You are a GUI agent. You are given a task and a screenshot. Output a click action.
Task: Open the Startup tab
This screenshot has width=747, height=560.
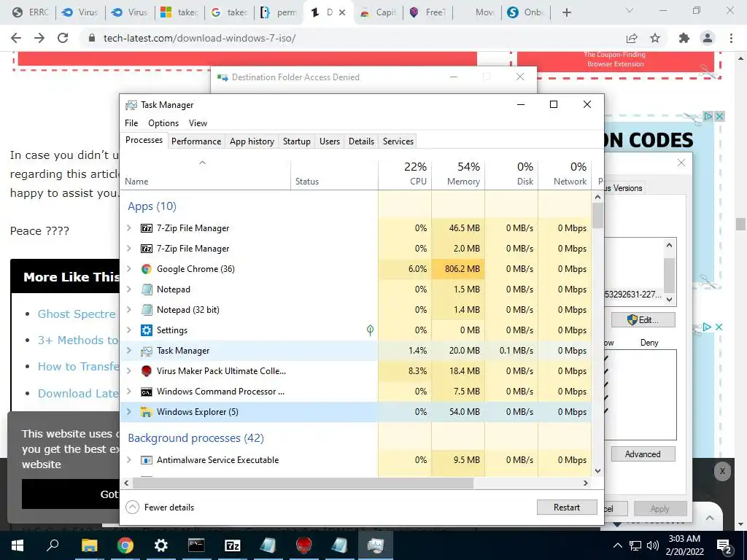297,141
